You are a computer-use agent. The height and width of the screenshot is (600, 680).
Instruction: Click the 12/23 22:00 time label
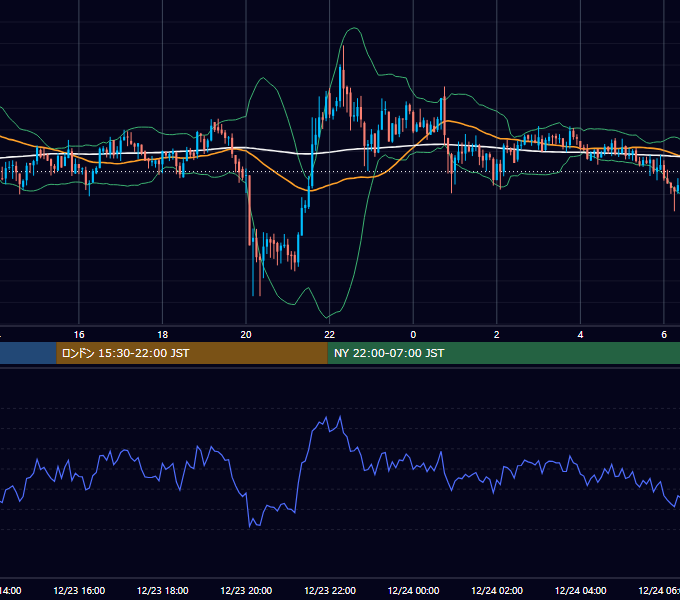click(x=330, y=590)
